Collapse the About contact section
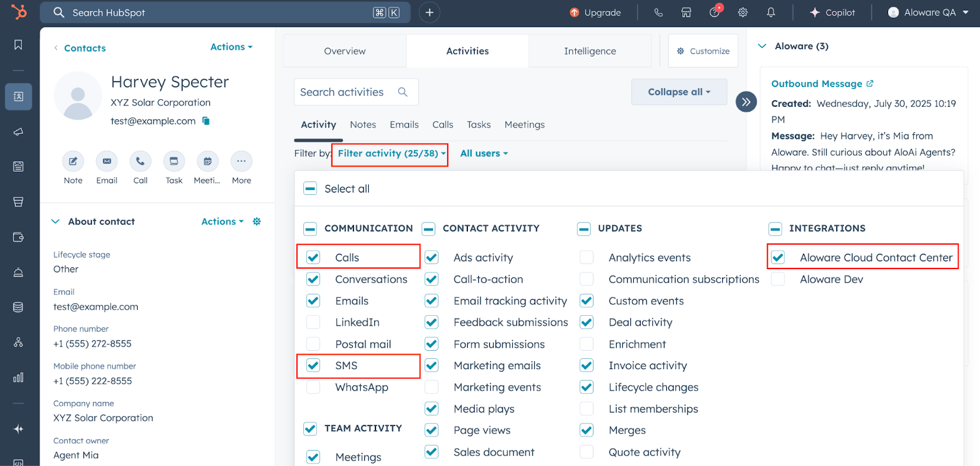Screen dimensions: 980x466 (56, 221)
